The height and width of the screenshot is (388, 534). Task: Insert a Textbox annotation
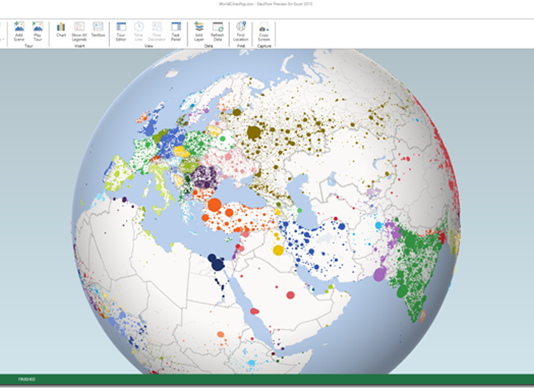click(98, 30)
